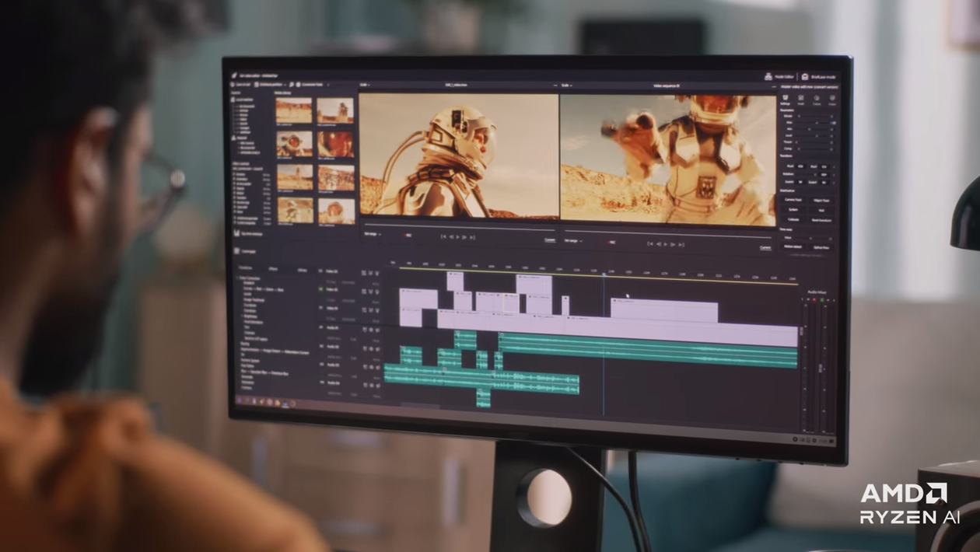Click the ScaleX input field
980x552 pixels.
pyautogui.click(x=800, y=182)
